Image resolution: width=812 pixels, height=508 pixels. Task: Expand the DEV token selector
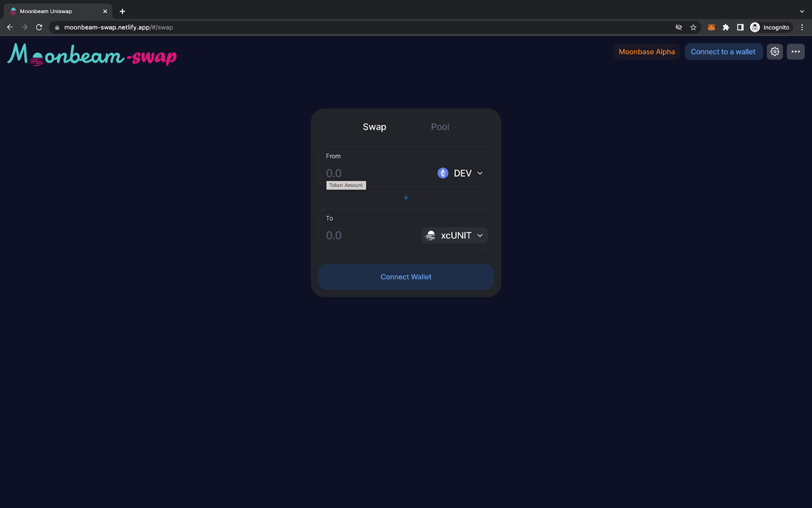point(461,173)
